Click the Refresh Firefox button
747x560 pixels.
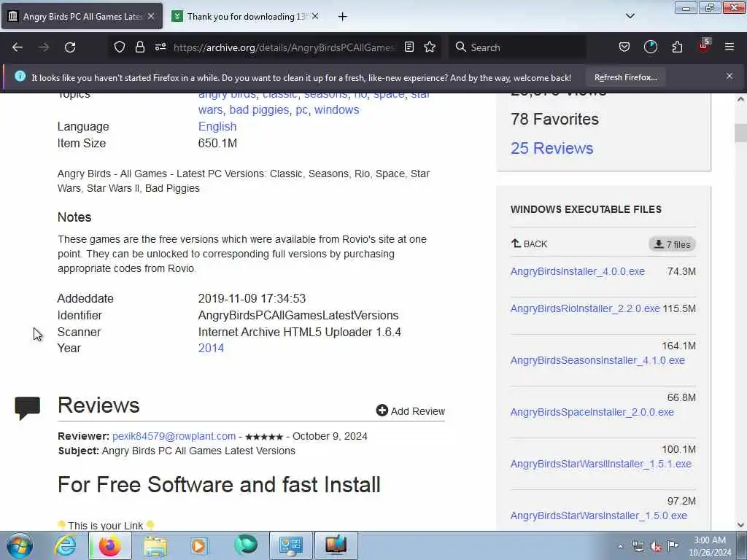(625, 77)
